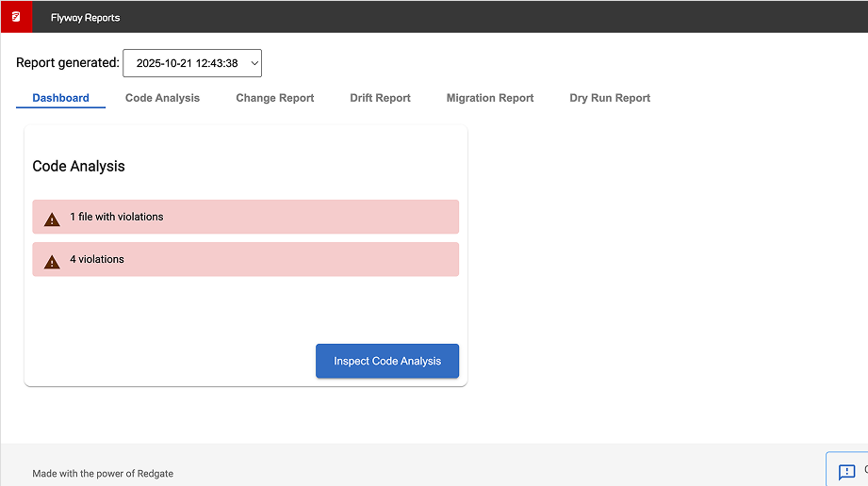Open the Code Analysis tab

pyautogui.click(x=162, y=98)
